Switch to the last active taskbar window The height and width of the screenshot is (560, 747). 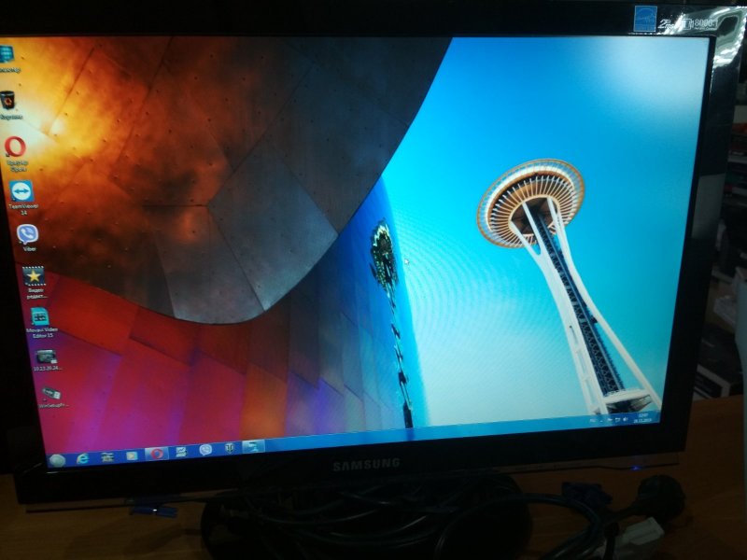tap(253, 447)
